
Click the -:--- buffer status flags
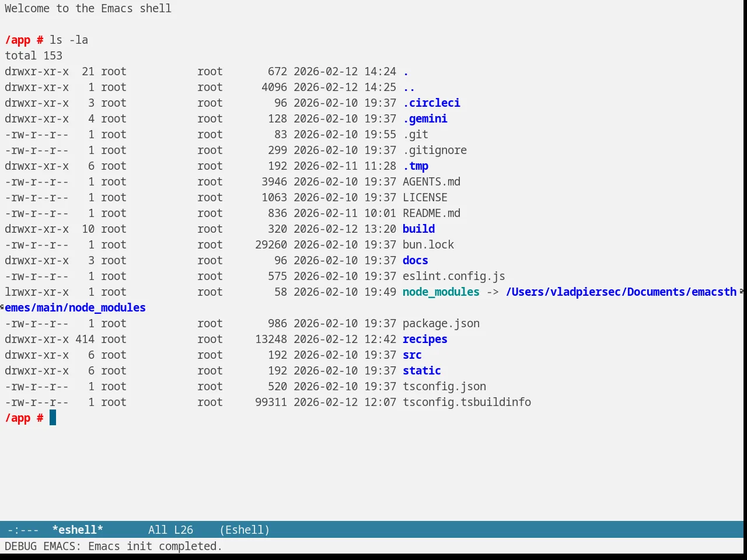coord(23,530)
